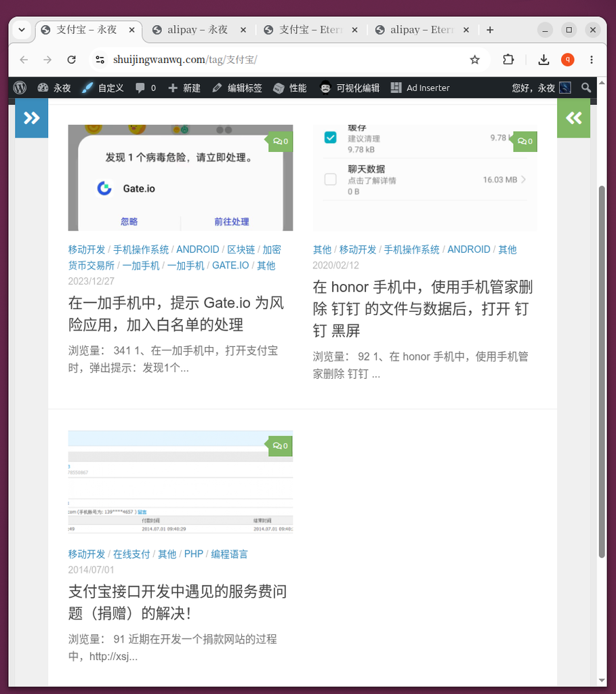Open the 性能 performance menu
The image size is (616, 694).
290,87
